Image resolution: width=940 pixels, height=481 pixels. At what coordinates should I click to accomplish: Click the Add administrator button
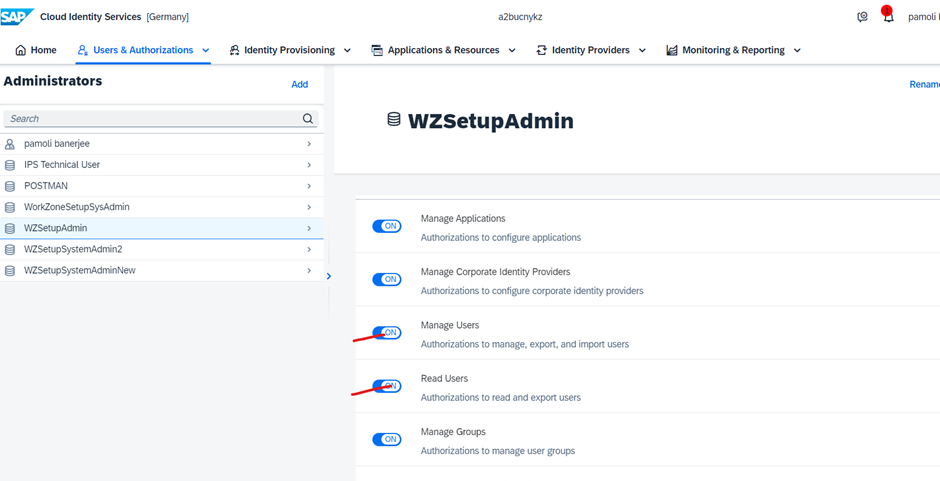(x=299, y=85)
